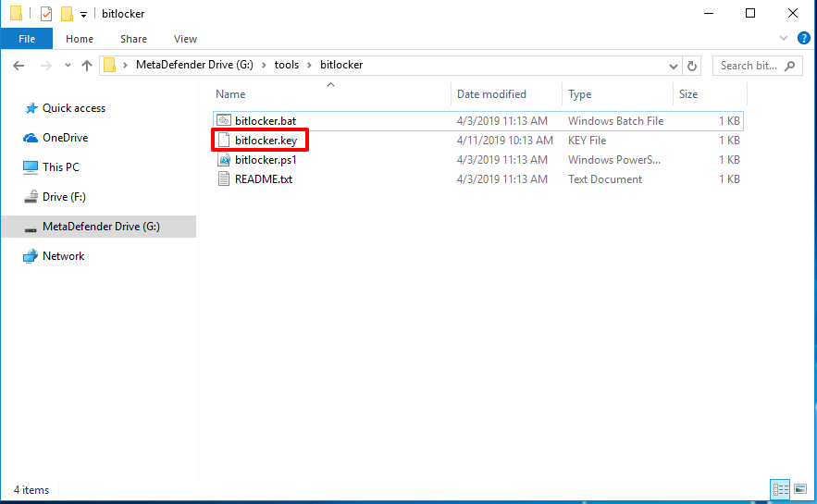Go up one folder level
The width and height of the screenshot is (817, 504).
tap(87, 66)
